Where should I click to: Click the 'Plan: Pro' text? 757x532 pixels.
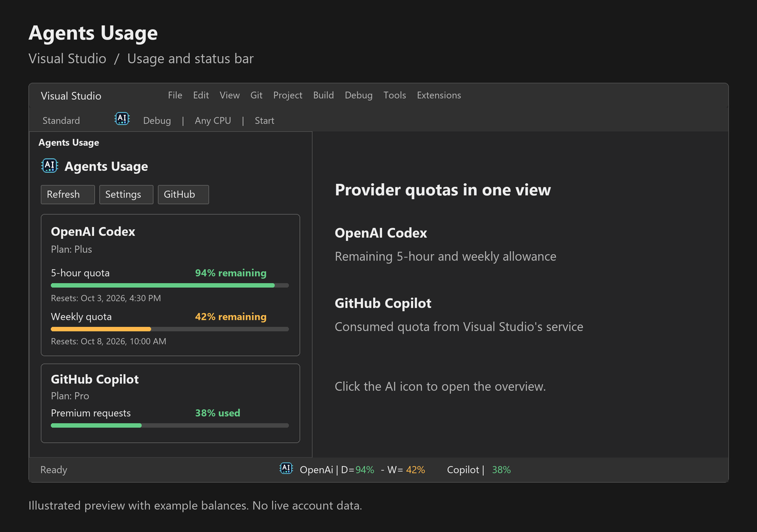coord(70,396)
